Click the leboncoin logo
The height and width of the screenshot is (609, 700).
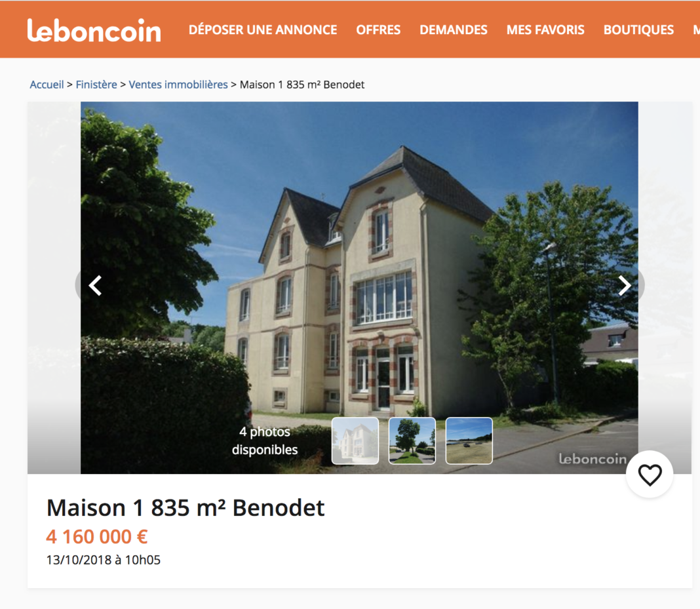click(94, 30)
